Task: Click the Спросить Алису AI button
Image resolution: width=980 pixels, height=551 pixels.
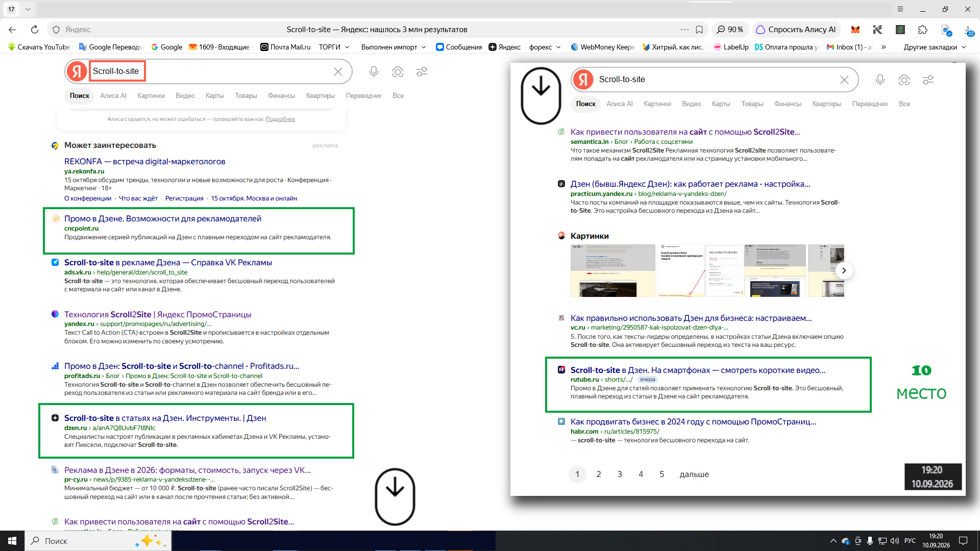Action: (796, 30)
